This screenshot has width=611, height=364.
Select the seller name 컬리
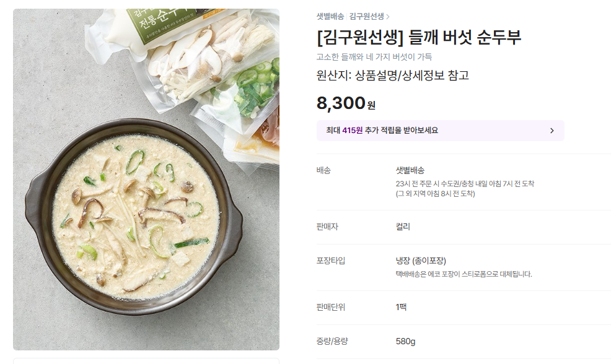403,227
